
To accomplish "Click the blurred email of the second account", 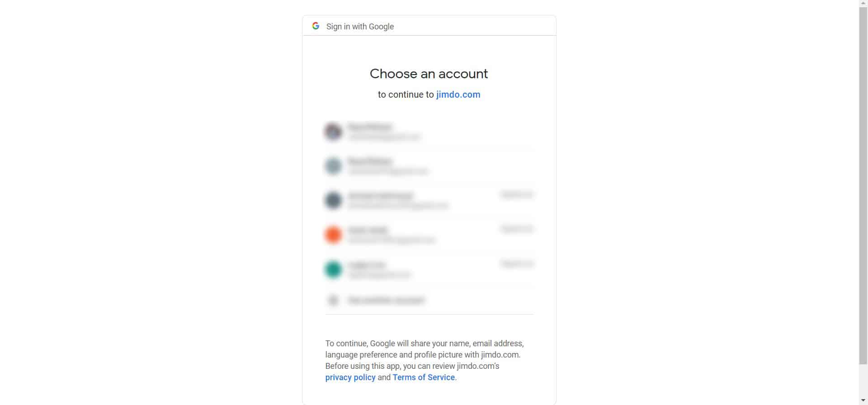I will (388, 171).
